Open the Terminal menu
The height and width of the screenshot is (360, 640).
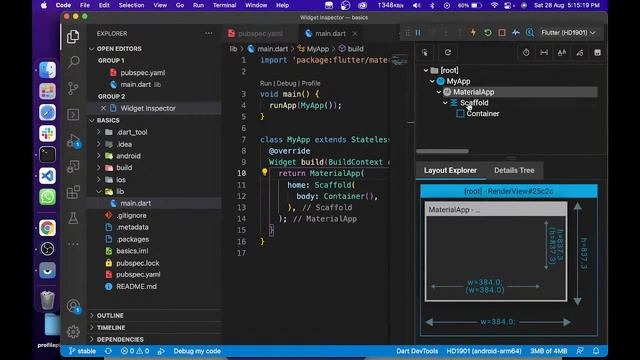224,5
